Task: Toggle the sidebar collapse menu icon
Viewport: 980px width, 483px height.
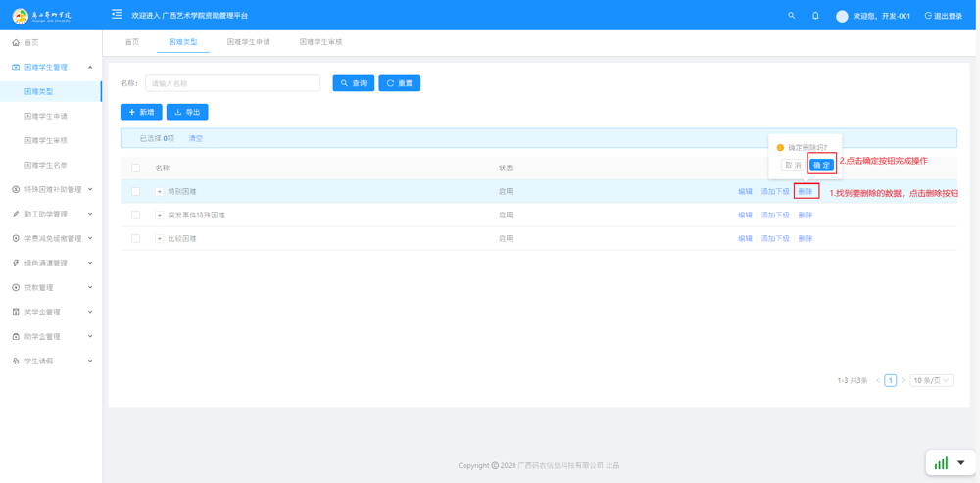Action: tap(117, 15)
